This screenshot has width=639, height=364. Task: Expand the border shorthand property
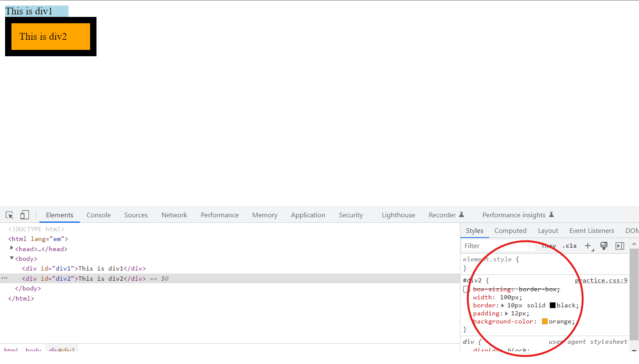point(503,305)
